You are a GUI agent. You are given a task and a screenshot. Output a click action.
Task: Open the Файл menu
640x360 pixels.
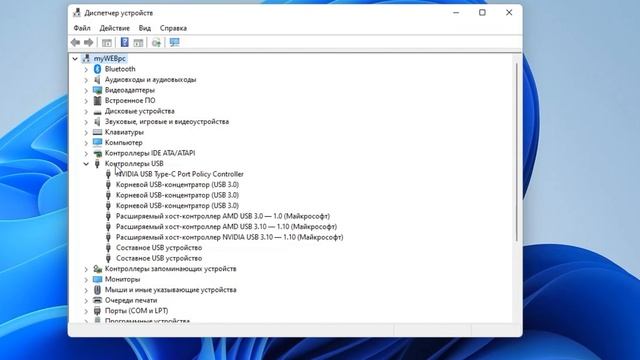(x=82, y=28)
